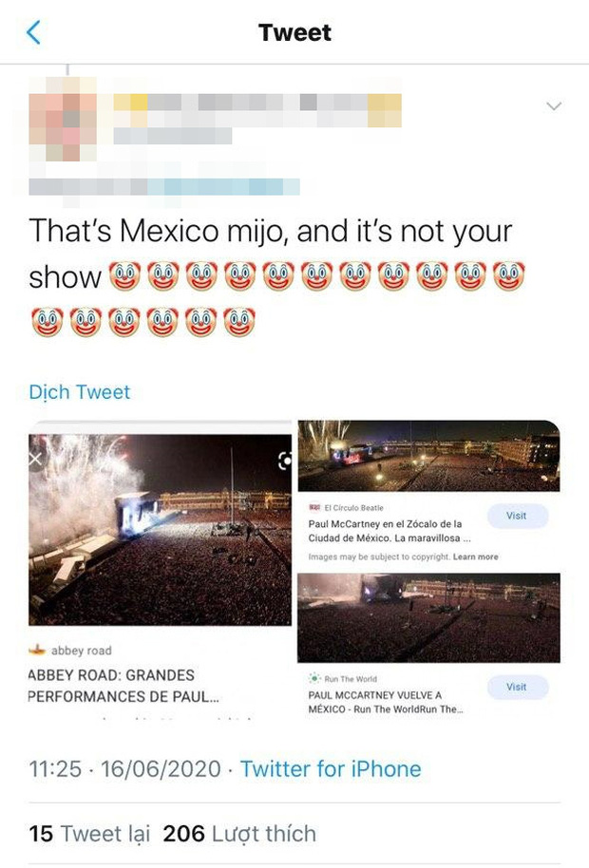Open the Zócalo panoramic crowd photo
Screen dimensions: 589x868
pos(428,456)
